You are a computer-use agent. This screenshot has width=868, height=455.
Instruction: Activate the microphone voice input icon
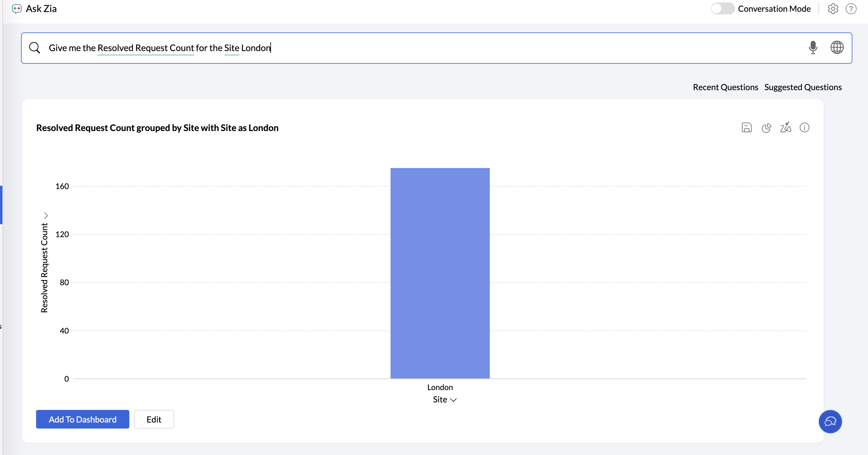813,48
